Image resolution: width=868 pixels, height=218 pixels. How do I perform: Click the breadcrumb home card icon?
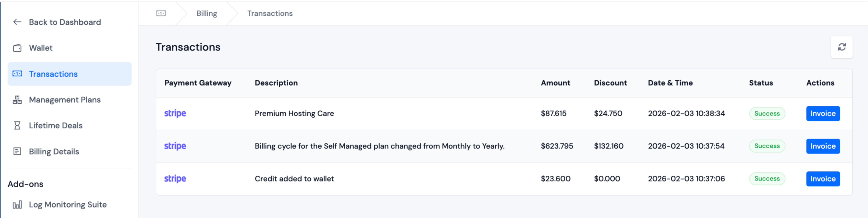click(161, 13)
